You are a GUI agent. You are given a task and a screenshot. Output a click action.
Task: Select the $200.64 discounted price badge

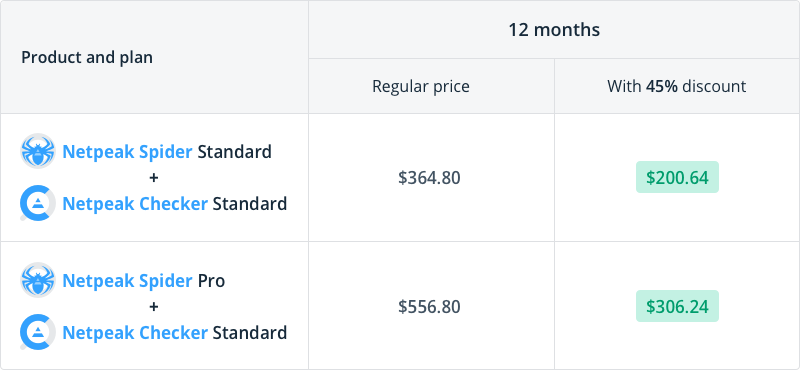pos(677,177)
